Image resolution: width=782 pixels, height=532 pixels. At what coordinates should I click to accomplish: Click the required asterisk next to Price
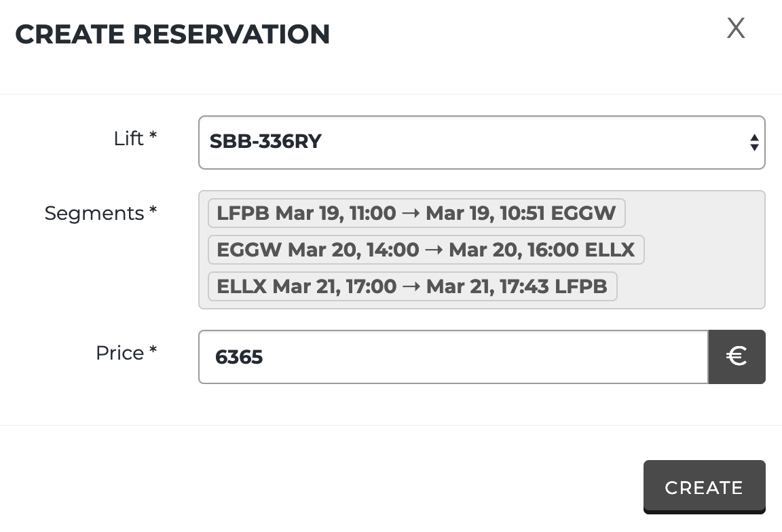coord(153,351)
